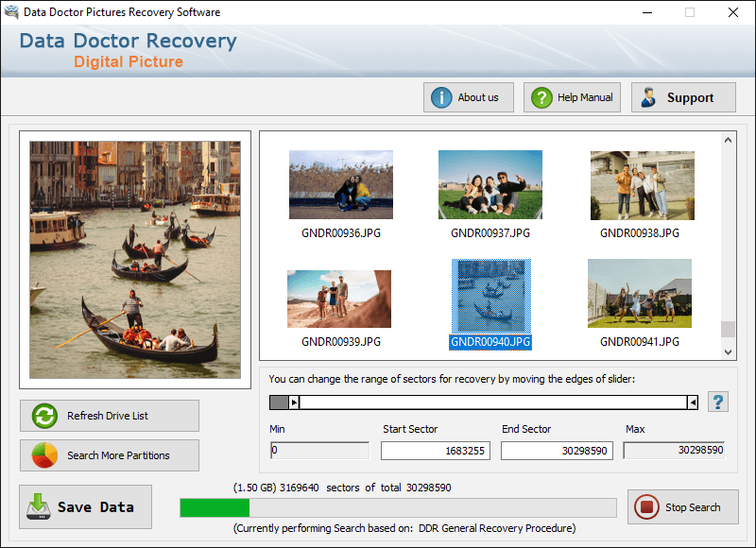Stop Search in progress
The height and width of the screenshot is (548, 756).
coord(682,507)
